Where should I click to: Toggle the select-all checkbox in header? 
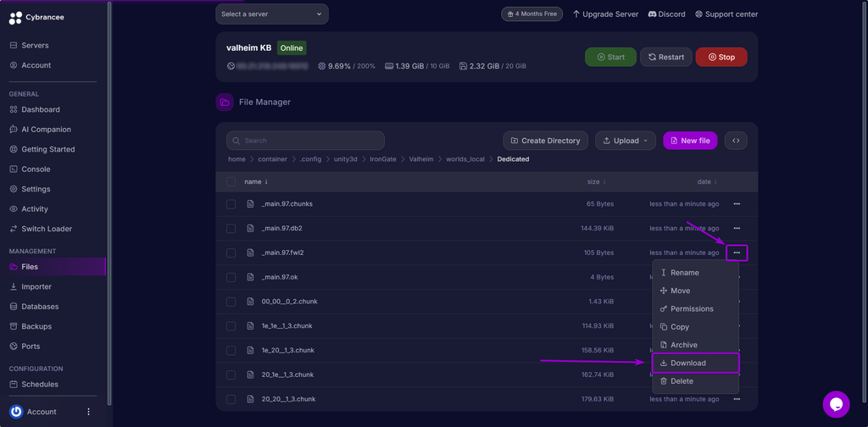pos(231,181)
